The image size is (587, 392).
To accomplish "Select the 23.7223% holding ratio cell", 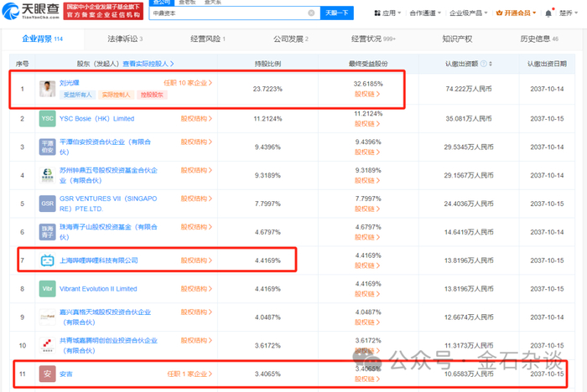I will click(268, 89).
